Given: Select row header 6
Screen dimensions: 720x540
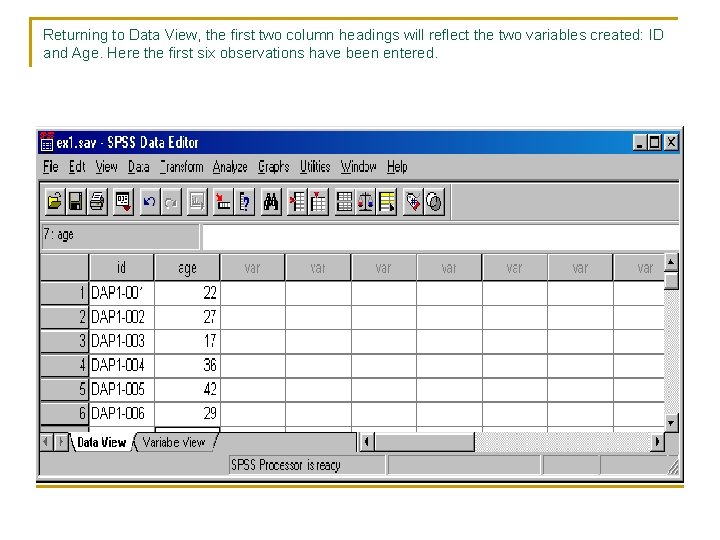Looking at the screenshot, I should pos(64,413).
